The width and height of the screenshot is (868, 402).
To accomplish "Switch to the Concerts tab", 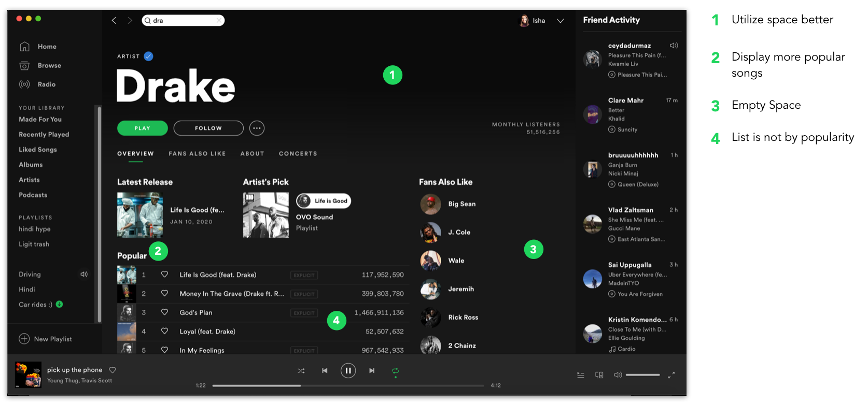I will [298, 154].
